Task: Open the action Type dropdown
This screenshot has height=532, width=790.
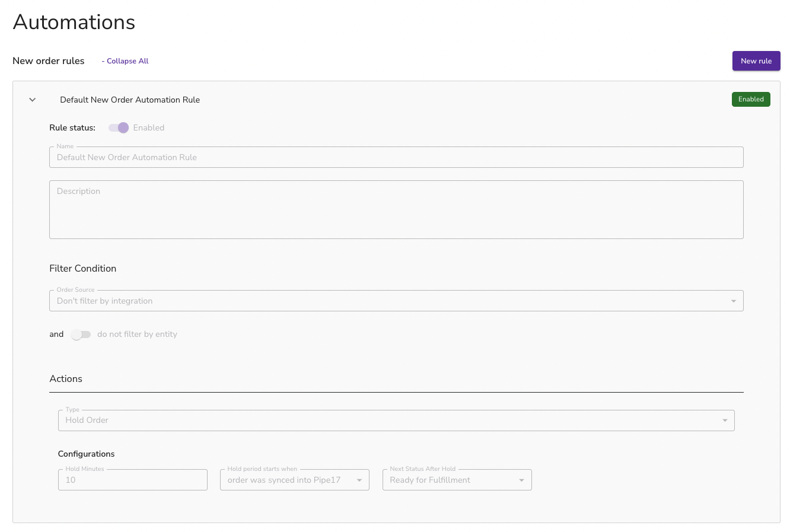Action: [396, 420]
